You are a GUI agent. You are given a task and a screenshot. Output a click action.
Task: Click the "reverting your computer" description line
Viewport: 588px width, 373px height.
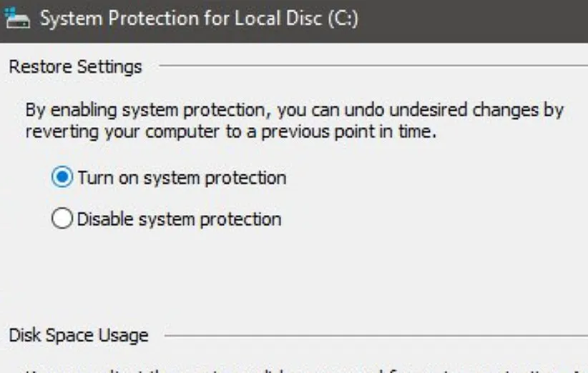click(230, 132)
